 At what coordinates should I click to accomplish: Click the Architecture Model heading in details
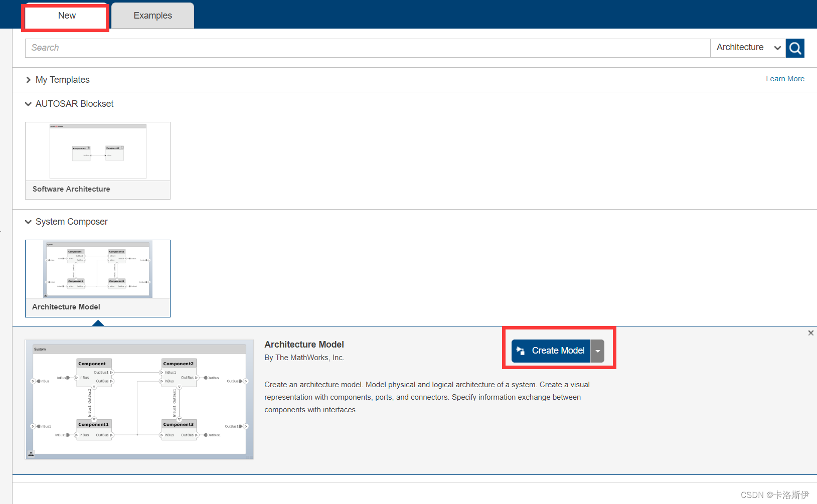304,345
